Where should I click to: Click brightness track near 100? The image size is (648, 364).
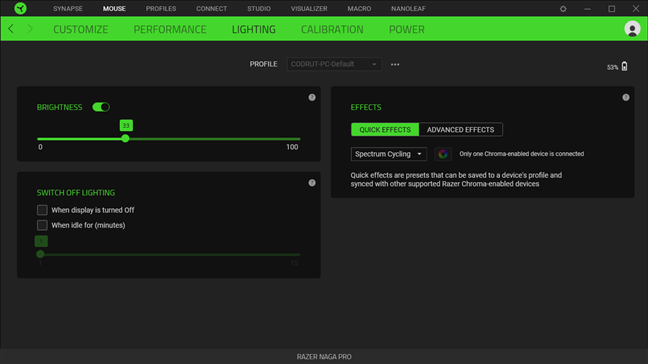[x=297, y=139]
